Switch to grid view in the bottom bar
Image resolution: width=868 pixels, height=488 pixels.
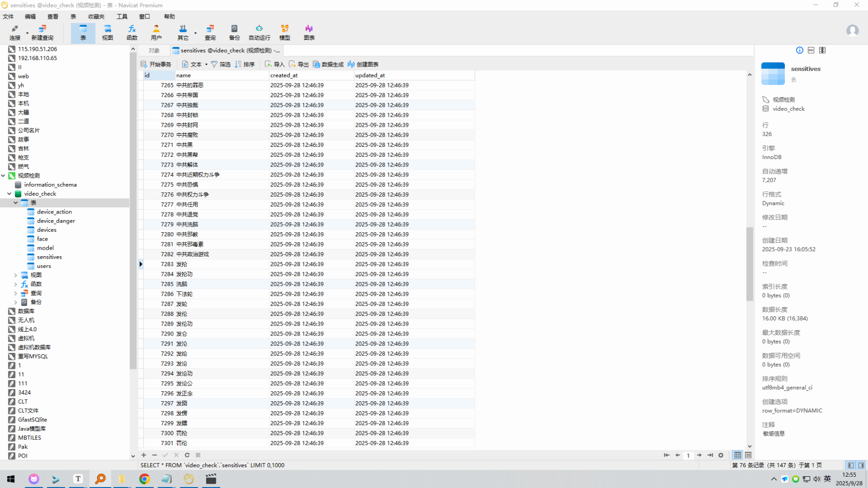(738, 455)
